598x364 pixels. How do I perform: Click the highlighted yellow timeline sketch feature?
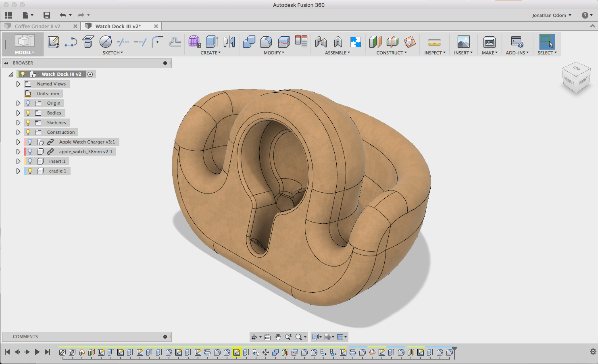tap(237, 352)
